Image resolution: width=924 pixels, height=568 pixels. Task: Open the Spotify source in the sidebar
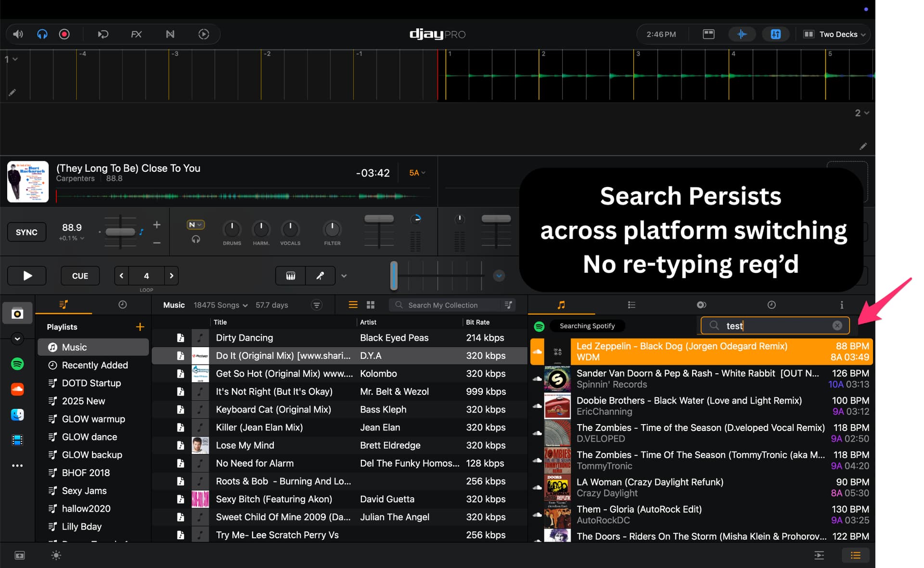[x=17, y=364]
